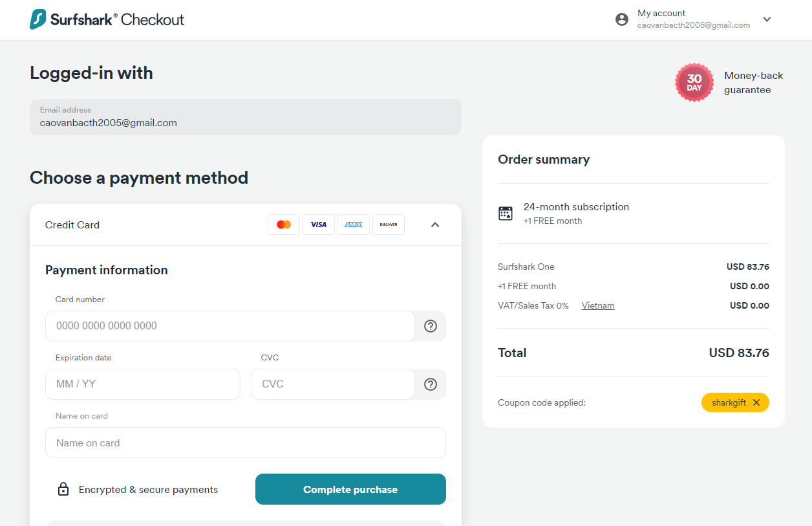Image resolution: width=812 pixels, height=526 pixels.
Task: Click the card number help icon
Action: (431, 326)
